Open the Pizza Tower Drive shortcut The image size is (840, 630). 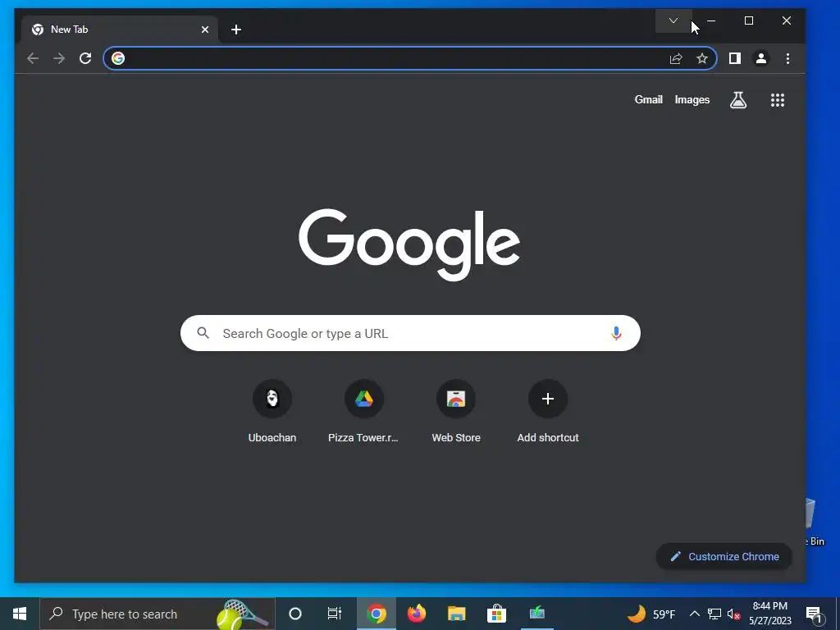363,412
